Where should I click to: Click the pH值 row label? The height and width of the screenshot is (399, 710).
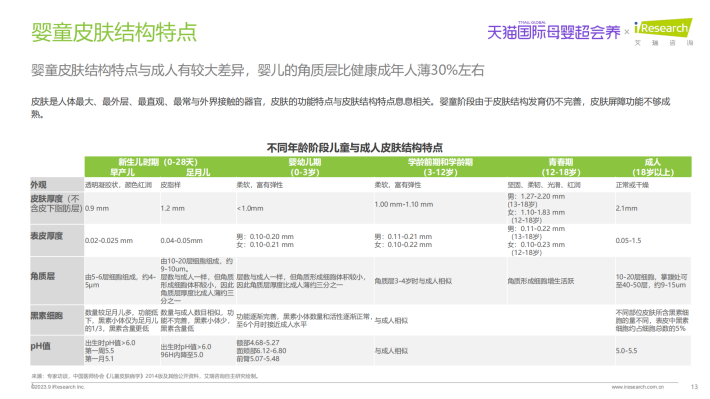40,346
